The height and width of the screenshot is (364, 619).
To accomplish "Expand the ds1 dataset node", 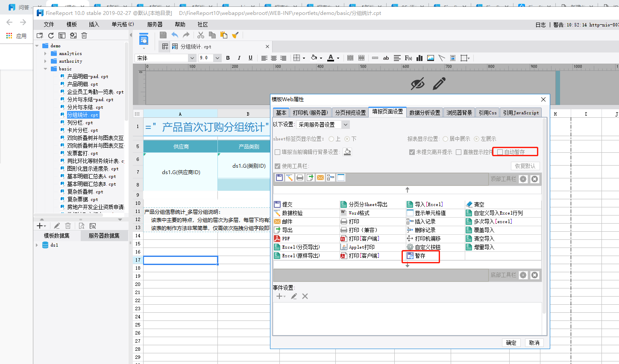I will coord(37,245).
